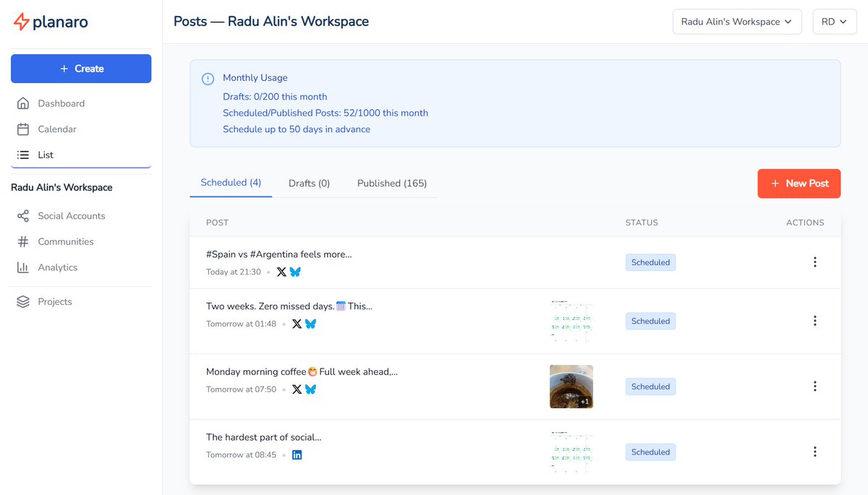
Task: Click Bluesky icon on Two weeks post
Action: [x=311, y=324]
